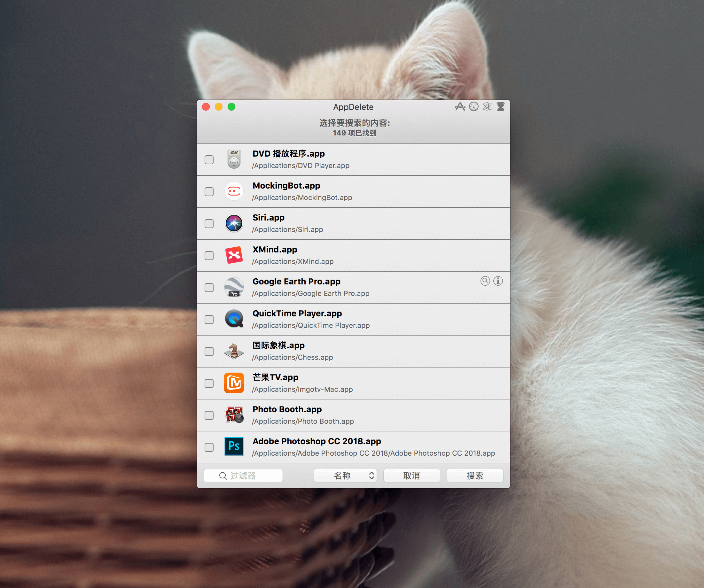Focus the 过滤器 filter field
The width and height of the screenshot is (704, 588).
tap(243, 476)
